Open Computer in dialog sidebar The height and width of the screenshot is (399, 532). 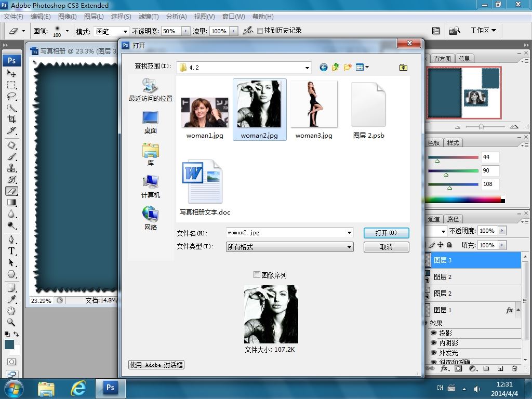pos(150,187)
